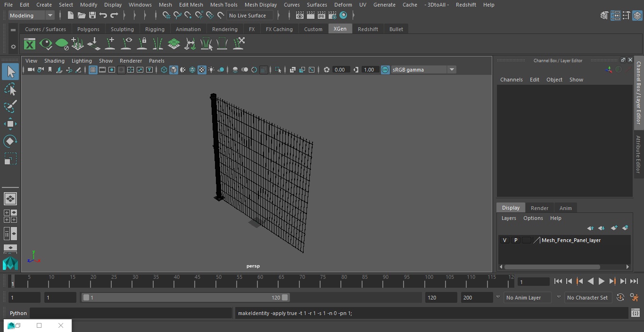
Task: Click the New scene icon
Action: pos(70,16)
